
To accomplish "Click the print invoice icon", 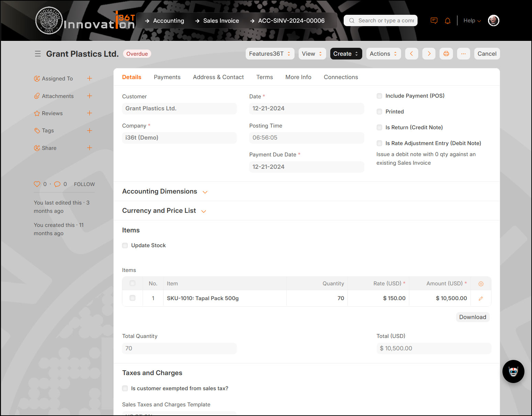I will [x=446, y=54].
